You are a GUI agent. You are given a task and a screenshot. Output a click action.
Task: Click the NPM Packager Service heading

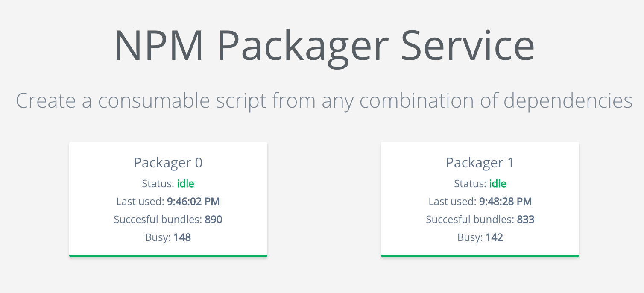click(x=324, y=46)
